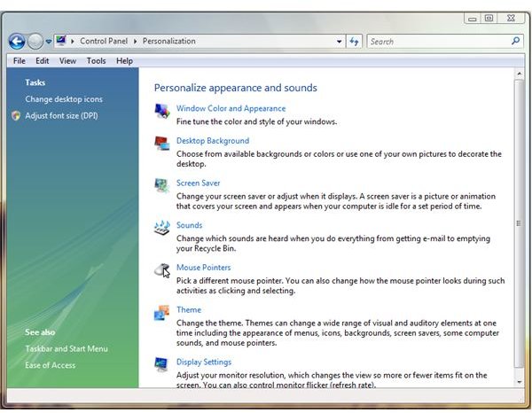Click the Desktop Background icon
Screen dimensions: 532x413
click(162, 143)
